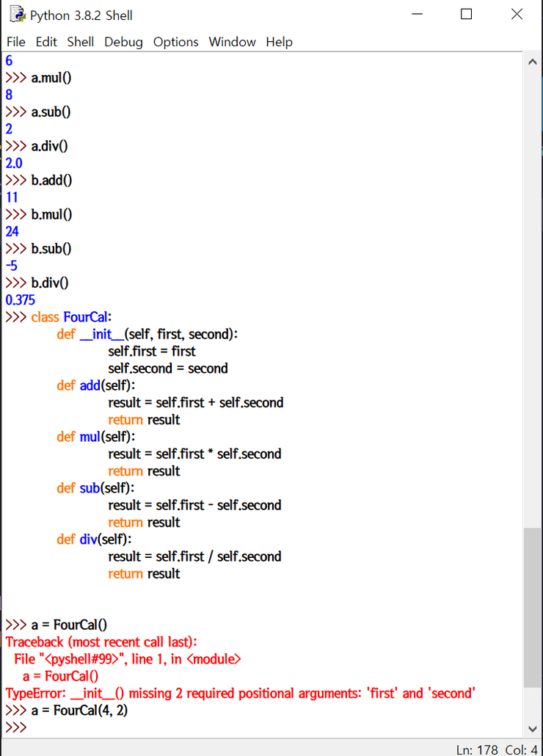Open the Shell menu
This screenshot has width=543, height=756.
point(81,42)
